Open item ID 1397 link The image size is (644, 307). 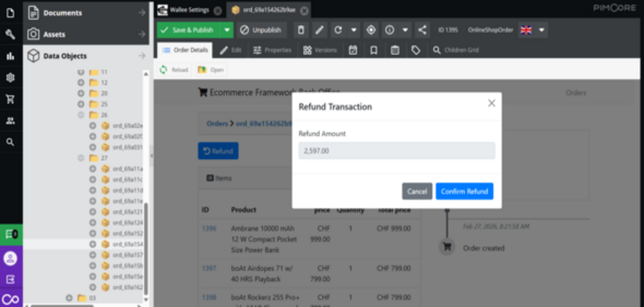(x=208, y=269)
